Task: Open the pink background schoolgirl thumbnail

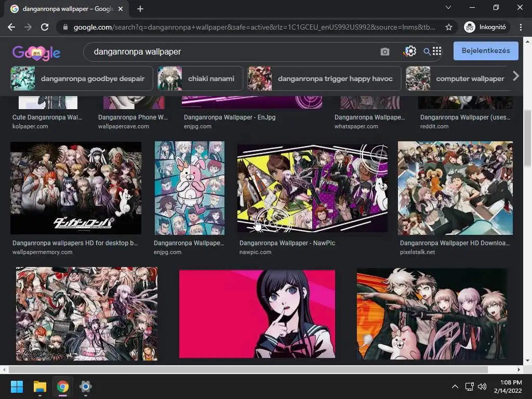Action: coord(257,314)
